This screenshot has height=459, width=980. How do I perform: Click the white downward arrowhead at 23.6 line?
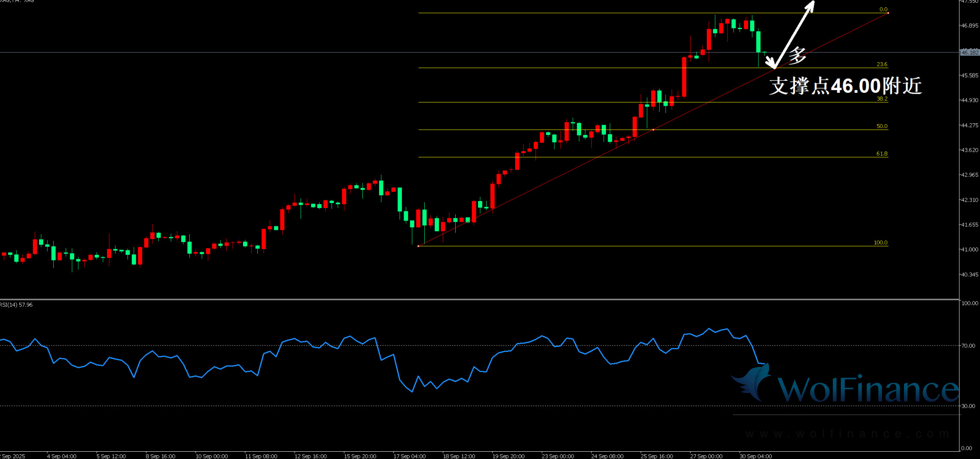pyautogui.click(x=772, y=65)
